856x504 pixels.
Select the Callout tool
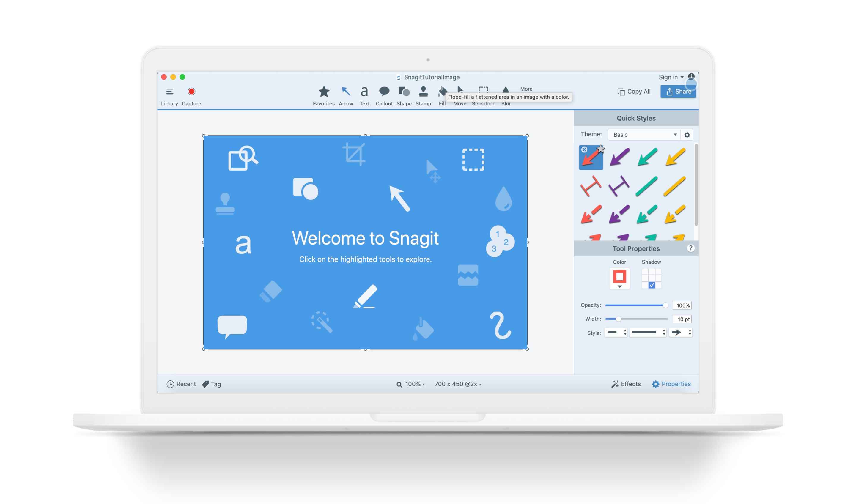click(x=384, y=95)
